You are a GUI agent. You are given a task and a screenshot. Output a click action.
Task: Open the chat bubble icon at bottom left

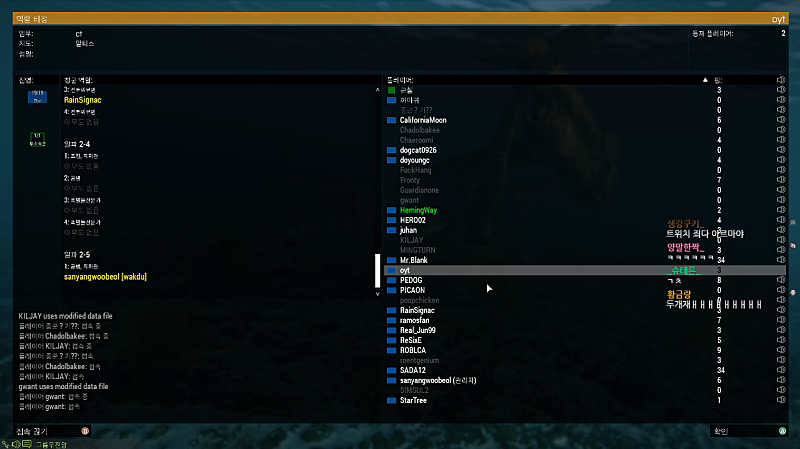tap(27, 444)
